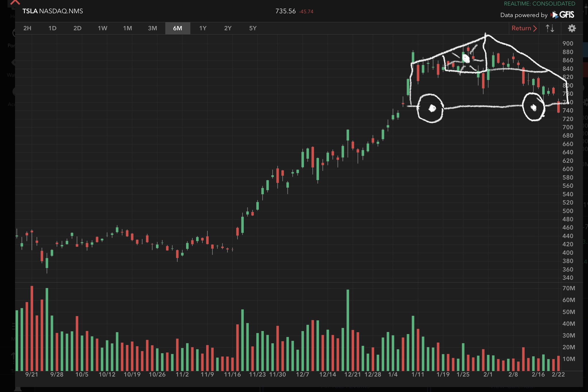The height and width of the screenshot is (392, 588).
Task: Click the REALTIME: CONSOLIDATED status label
Action: [539, 4]
